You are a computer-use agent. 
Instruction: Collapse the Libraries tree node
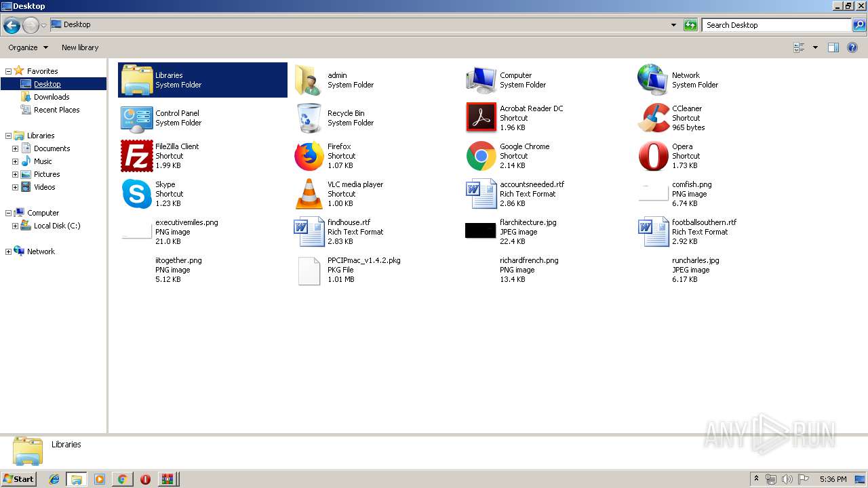tap(8, 136)
